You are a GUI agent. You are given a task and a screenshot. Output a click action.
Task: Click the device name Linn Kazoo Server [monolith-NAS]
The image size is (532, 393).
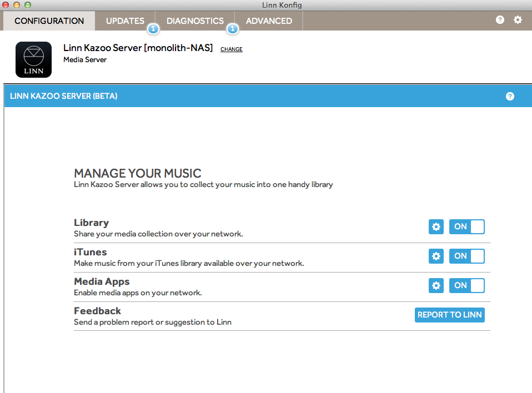(x=138, y=48)
